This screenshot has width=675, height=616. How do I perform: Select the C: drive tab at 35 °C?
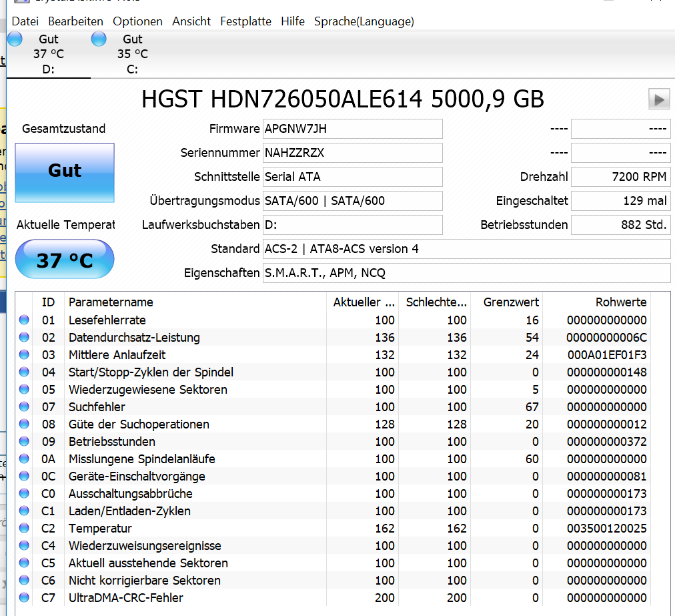133,54
